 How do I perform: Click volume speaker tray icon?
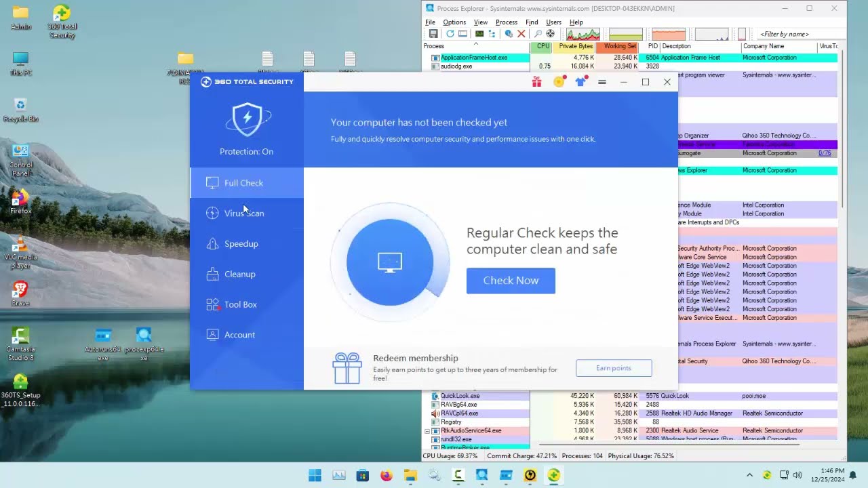(797, 475)
